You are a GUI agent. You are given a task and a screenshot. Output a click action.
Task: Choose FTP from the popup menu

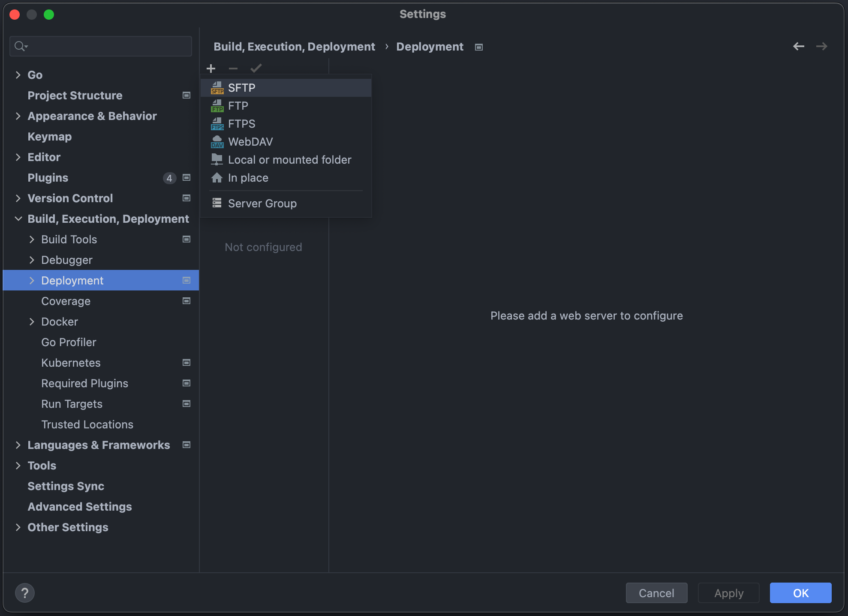(x=238, y=106)
